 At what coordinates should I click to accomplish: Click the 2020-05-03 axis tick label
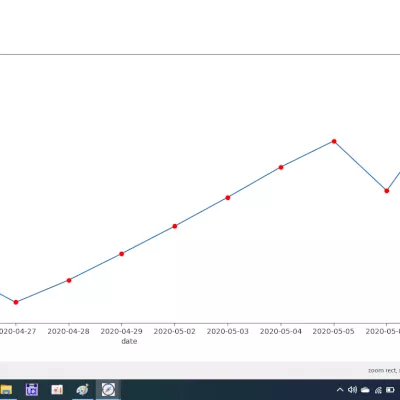coord(228,331)
